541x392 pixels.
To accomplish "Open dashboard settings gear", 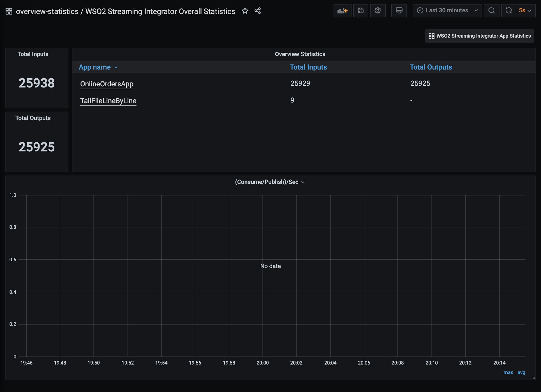I will tap(378, 11).
